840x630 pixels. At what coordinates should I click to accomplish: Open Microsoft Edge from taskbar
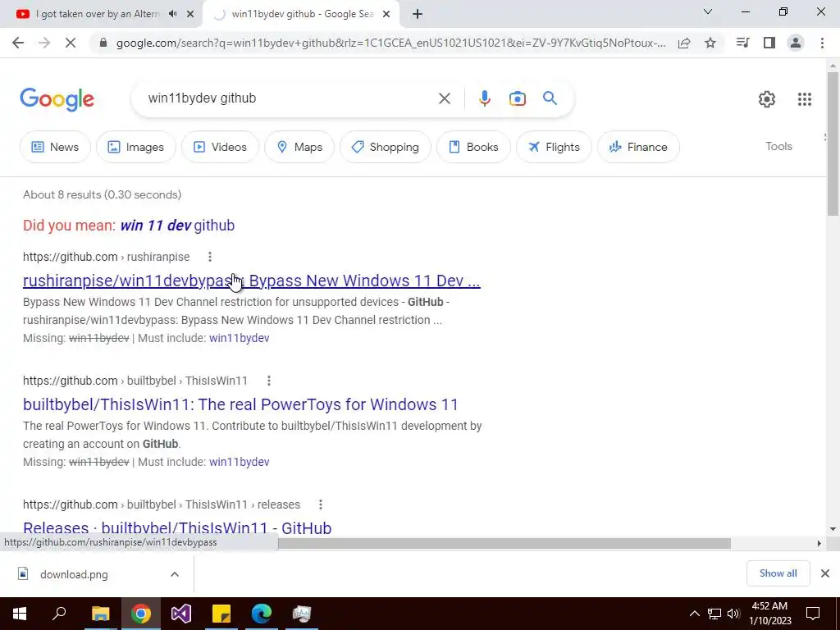pyautogui.click(x=262, y=614)
